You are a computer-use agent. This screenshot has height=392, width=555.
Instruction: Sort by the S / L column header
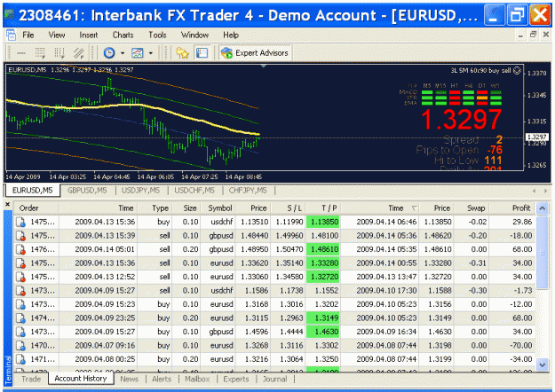(x=288, y=208)
